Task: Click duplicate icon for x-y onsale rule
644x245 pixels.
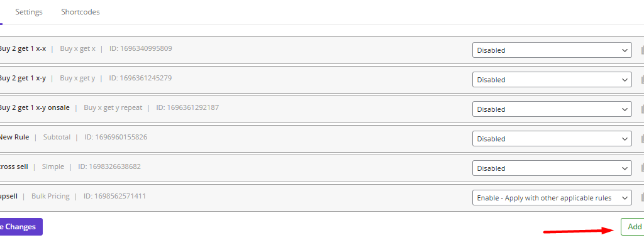Action: pos(642,109)
